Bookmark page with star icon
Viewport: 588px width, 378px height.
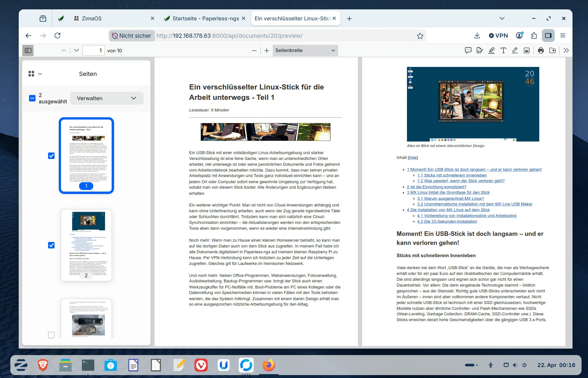tap(420, 36)
